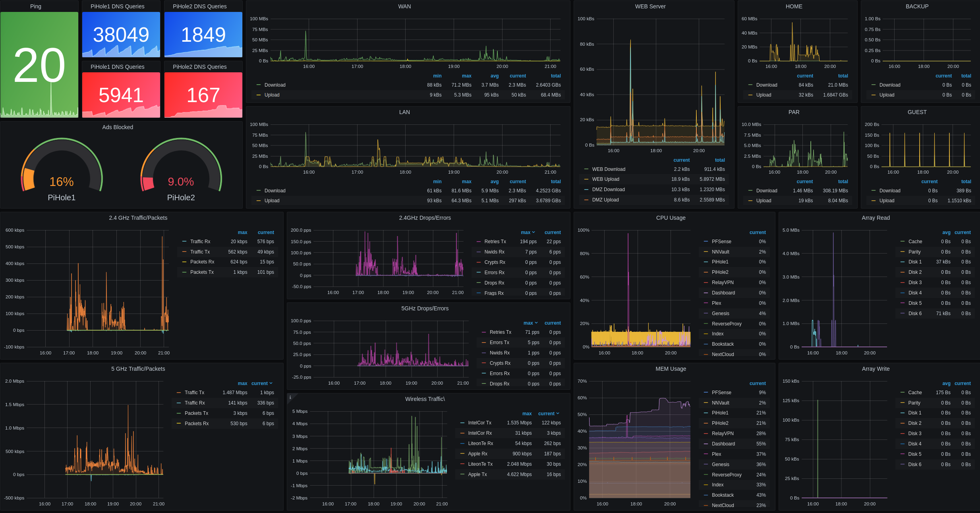
Task: Sort WAN legend by total column
Action: [556, 76]
